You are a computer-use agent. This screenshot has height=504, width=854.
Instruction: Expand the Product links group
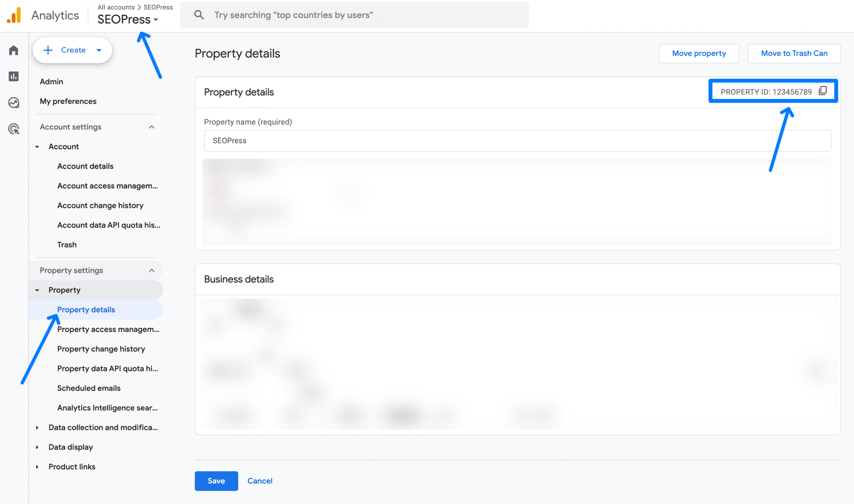click(x=37, y=467)
